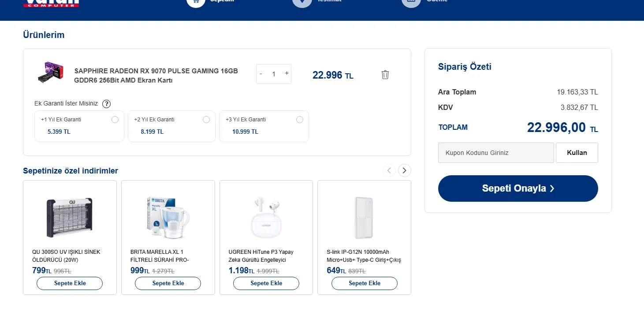Image resolution: width=644 pixels, height=309 pixels.
Task: Open the Sapphire Radeon RX 9070 product image
Action: pyautogui.click(x=51, y=73)
